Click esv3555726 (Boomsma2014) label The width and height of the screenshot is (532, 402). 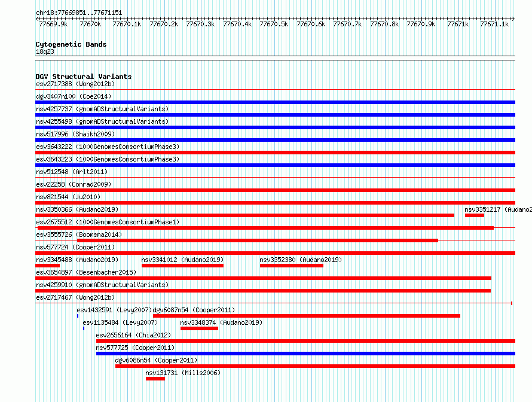coord(79,234)
